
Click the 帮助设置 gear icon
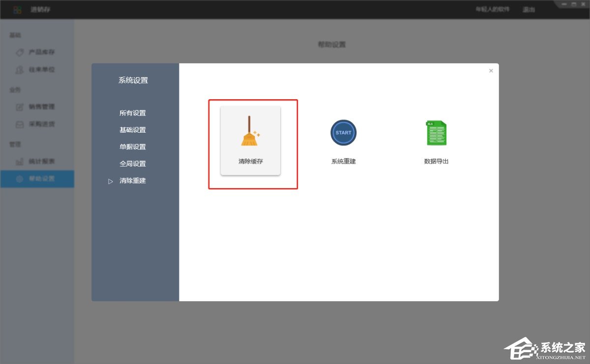20,178
